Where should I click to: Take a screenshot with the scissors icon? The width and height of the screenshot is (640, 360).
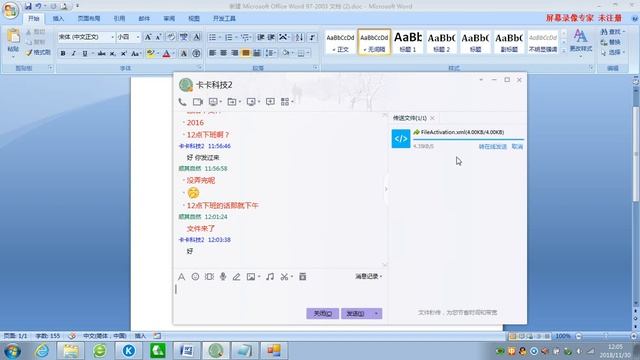tap(284, 277)
